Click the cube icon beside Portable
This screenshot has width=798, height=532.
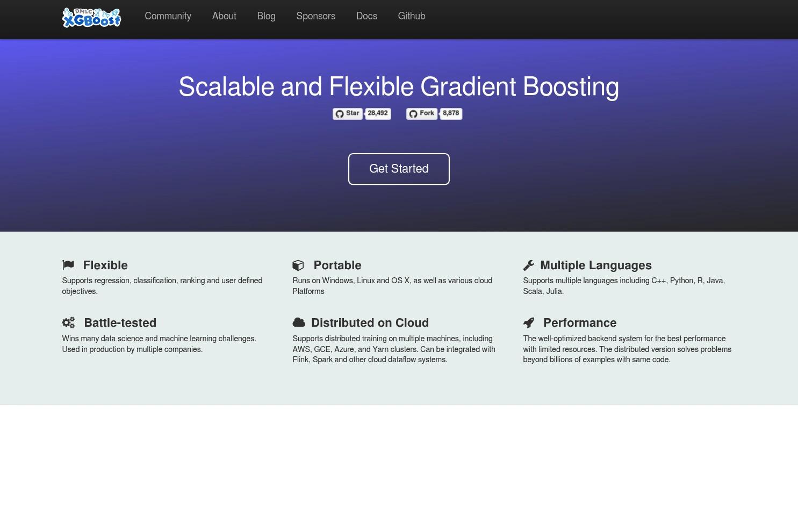298,265
